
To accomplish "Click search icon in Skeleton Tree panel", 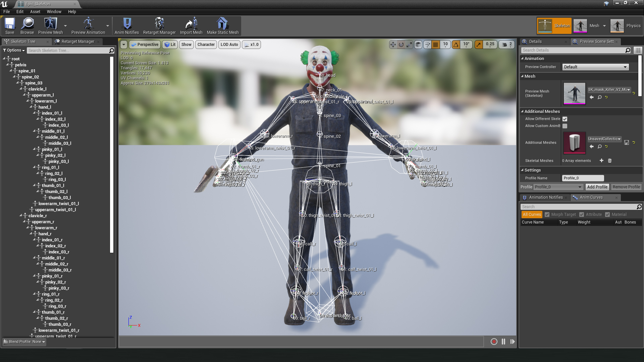I will (x=112, y=51).
